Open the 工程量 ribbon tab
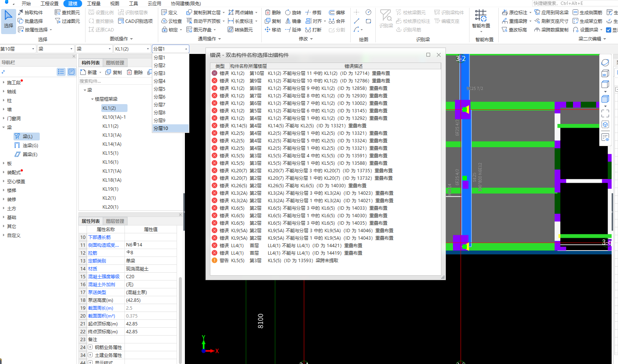Viewport: 618px width, 364px height. click(x=94, y=3)
